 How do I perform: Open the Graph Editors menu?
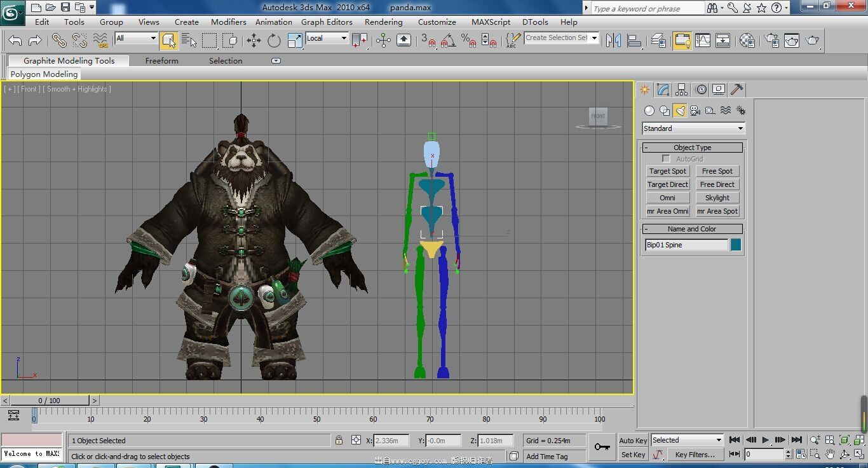tap(327, 22)
